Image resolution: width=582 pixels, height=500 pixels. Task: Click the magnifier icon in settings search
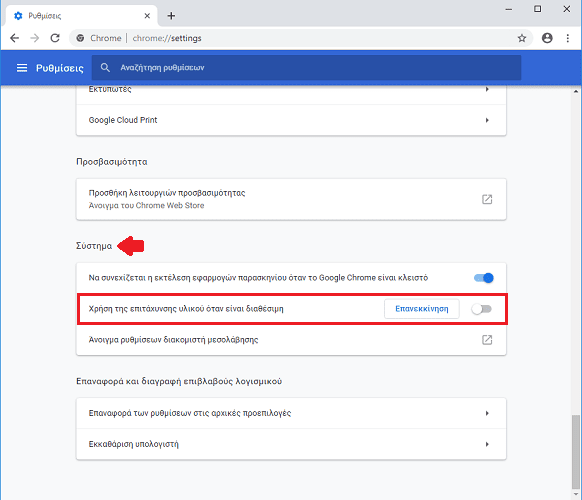click(x=105, y=68)
